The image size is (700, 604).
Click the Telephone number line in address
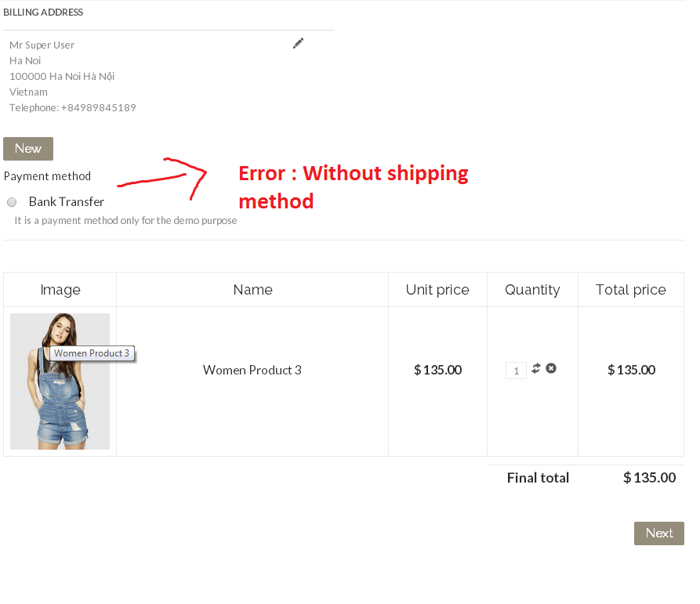[73, 107]
